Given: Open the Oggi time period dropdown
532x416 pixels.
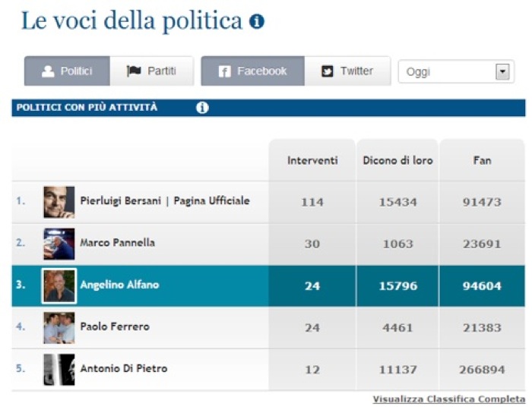Looking at the screenshot, I should coord(502,72).
